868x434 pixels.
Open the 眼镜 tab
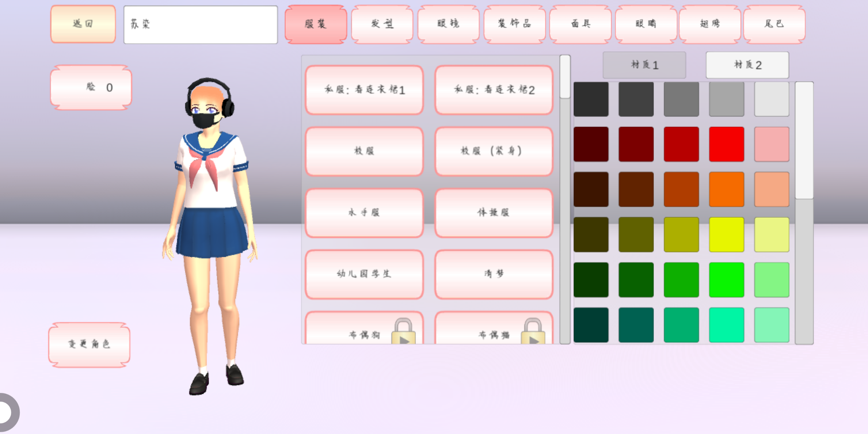pos(448,24)
